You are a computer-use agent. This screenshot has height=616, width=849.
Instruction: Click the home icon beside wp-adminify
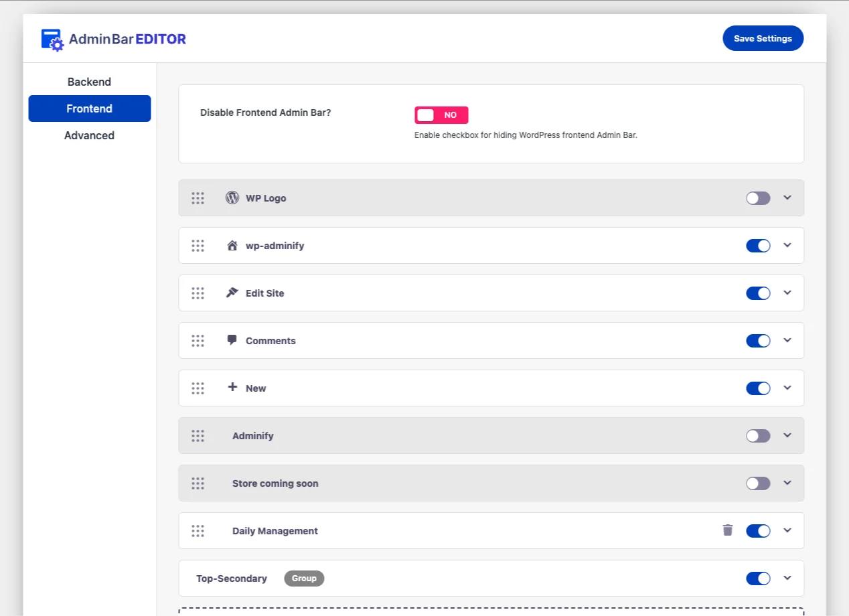pyautogui.click(x=232, y=245)
